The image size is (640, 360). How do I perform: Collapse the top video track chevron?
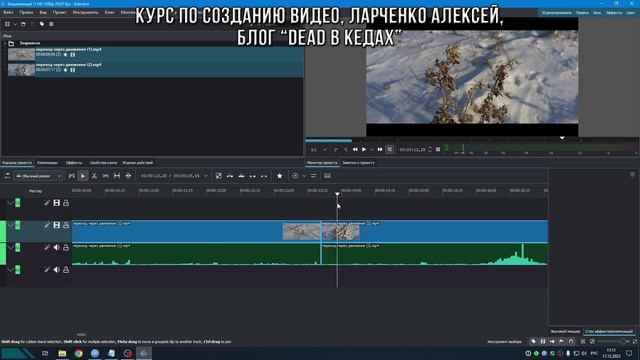(10, 203)
